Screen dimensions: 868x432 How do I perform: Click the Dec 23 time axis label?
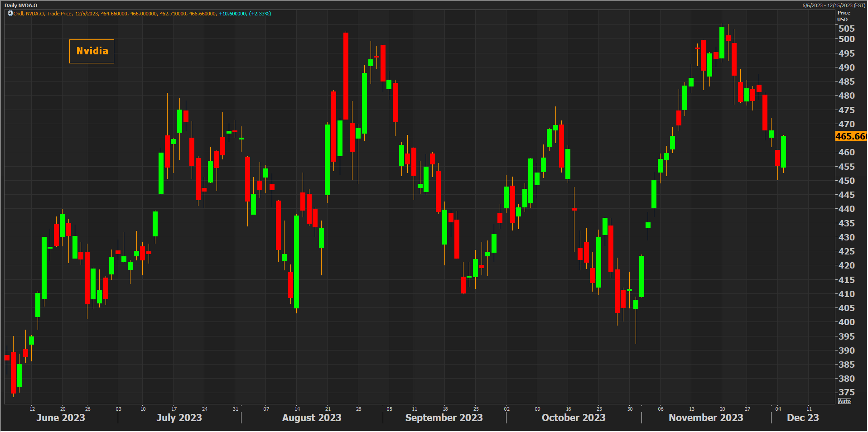click(x=803, y=418)
